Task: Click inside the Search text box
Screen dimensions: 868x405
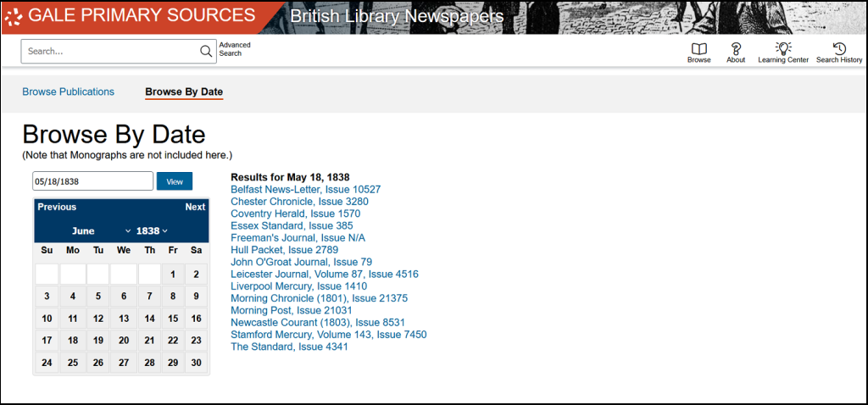Action: coord(110,51)
